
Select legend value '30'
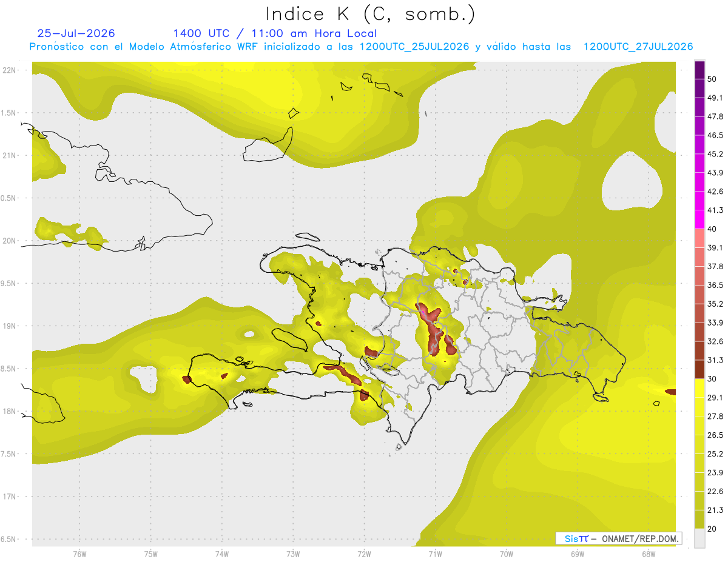pyautogui.click(x=713, y=379)
